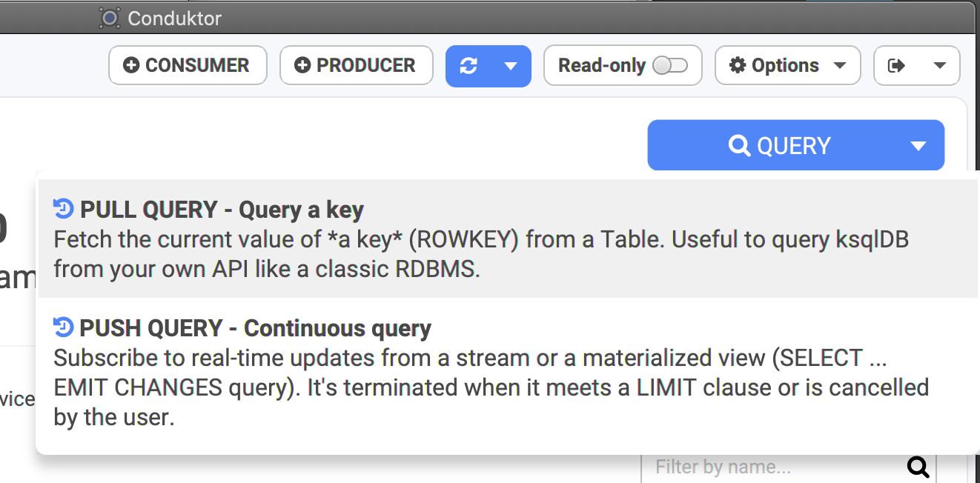Click the gear icon beside Options
This screenshot has width=980, height=483.
pyautogui.click(x=738, y=66)
